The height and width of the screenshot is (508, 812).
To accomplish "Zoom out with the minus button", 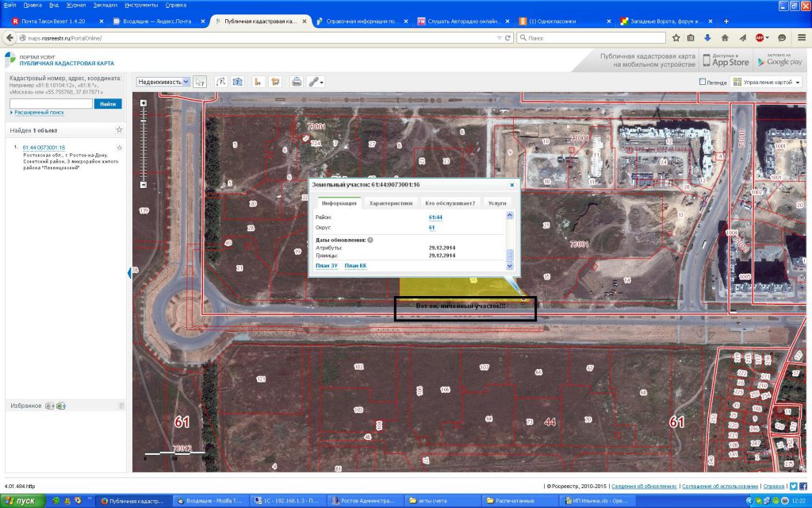I will coord(144,185).
